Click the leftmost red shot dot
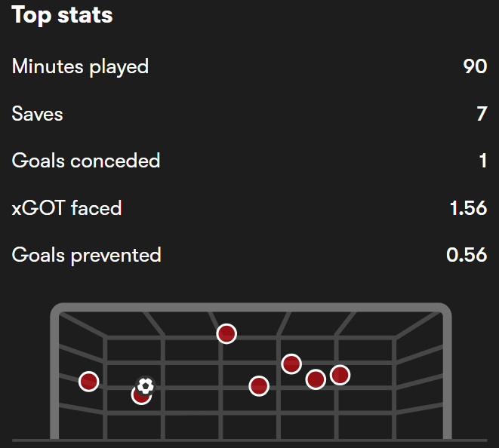 [x=89, y=382]
